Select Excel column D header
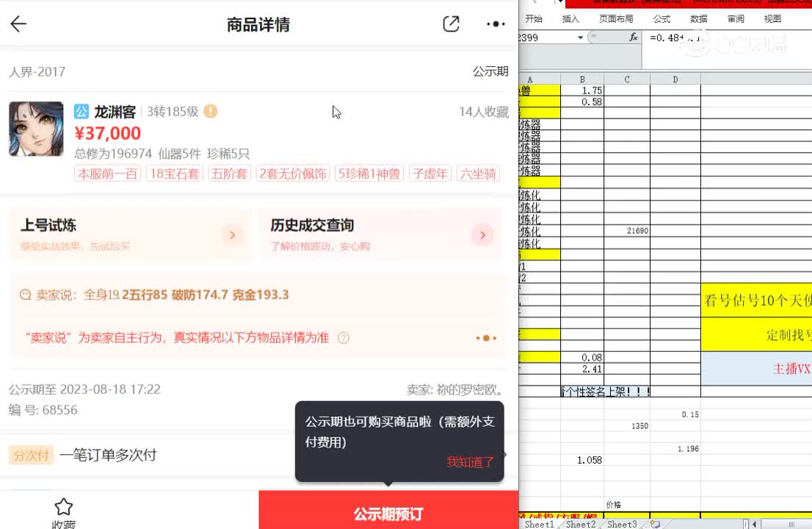The width and height of the screenshot is (812, 529). click(675, 79)
